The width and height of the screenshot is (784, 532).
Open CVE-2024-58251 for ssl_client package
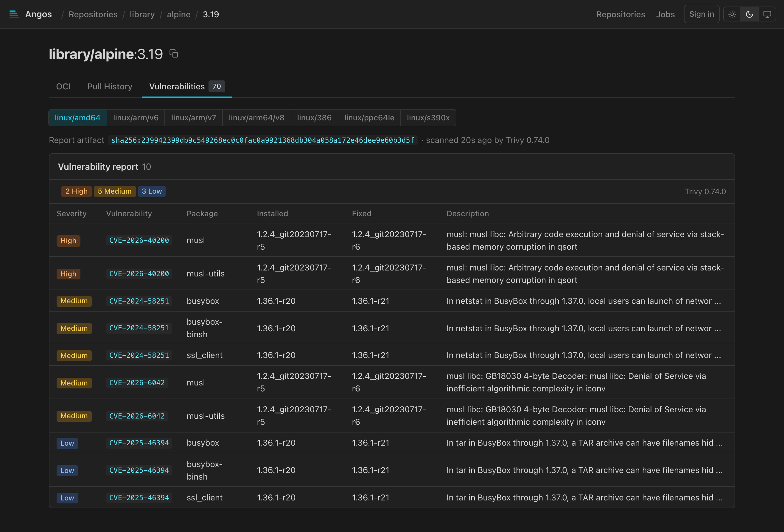pos(139,355)
